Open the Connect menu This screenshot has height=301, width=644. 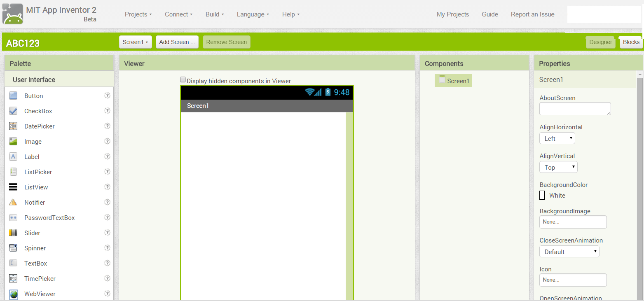(178, 14)
